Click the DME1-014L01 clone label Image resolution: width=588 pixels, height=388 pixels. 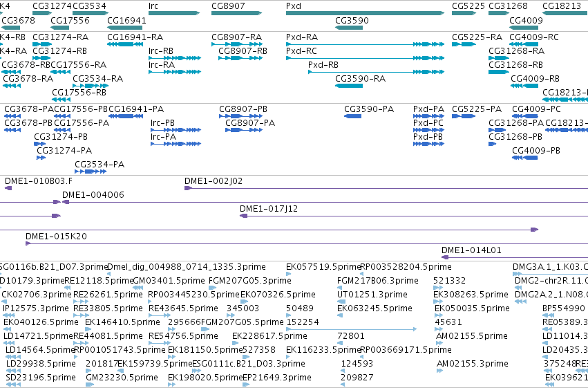coord(471,250)
